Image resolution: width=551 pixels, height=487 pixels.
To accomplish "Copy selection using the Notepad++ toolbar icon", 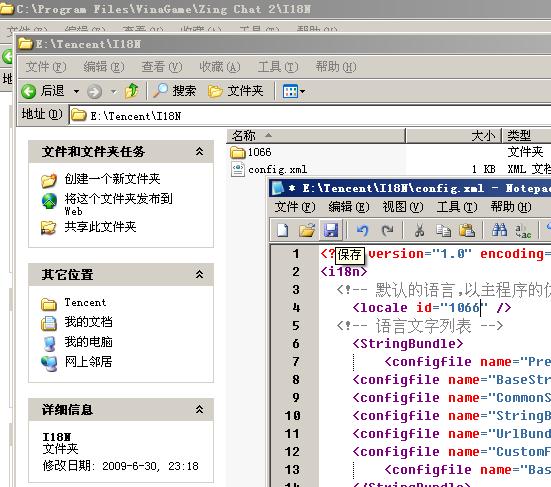I will point(443,230).
